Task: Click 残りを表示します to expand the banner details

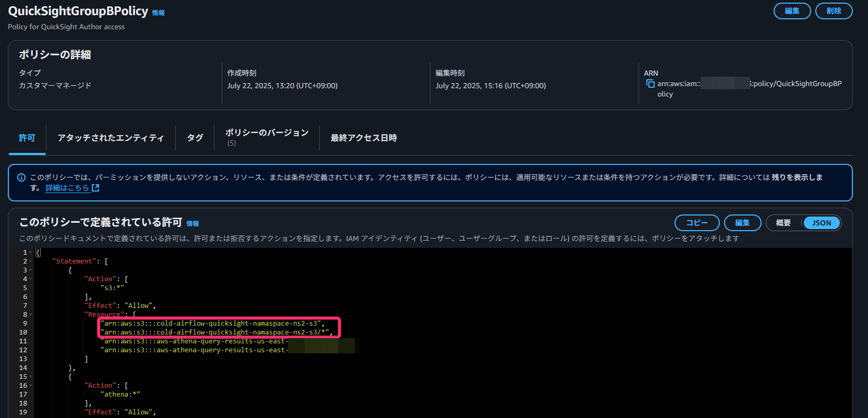Action: point(797,177)
